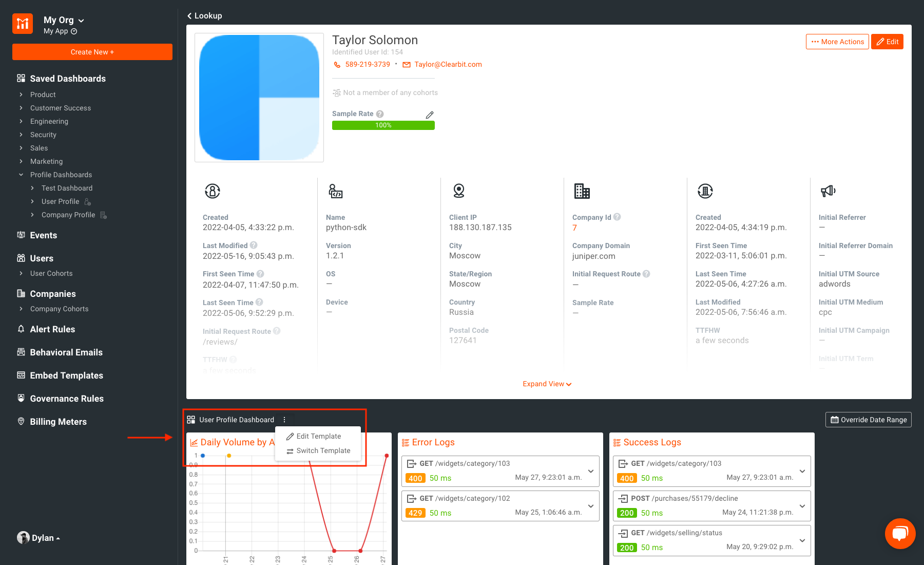Click the Behavioral Emails icon
Viewport: 924px width, 565px height.
[21, 352]
